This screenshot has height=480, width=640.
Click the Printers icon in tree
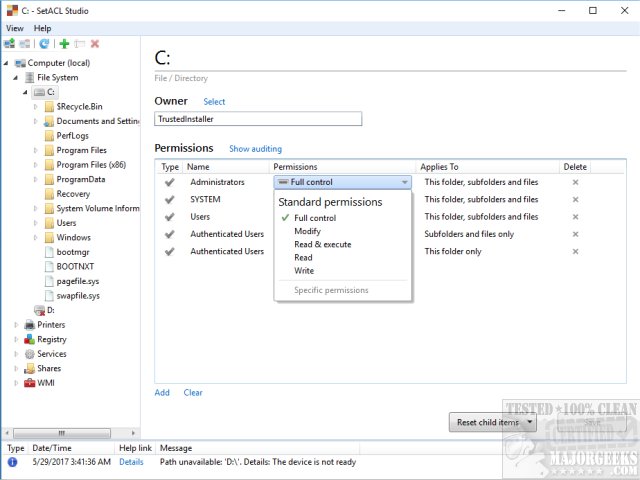tap(29, 325)
